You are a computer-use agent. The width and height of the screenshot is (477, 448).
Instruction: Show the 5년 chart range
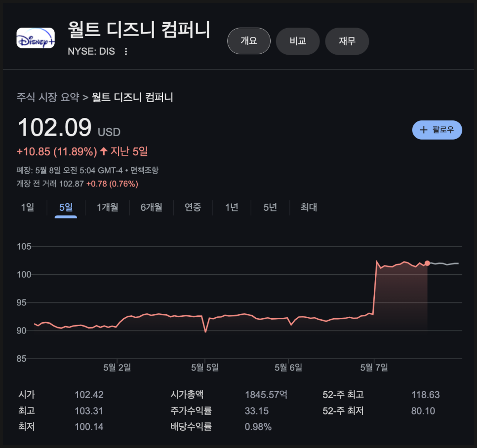[x=270, y=207]
